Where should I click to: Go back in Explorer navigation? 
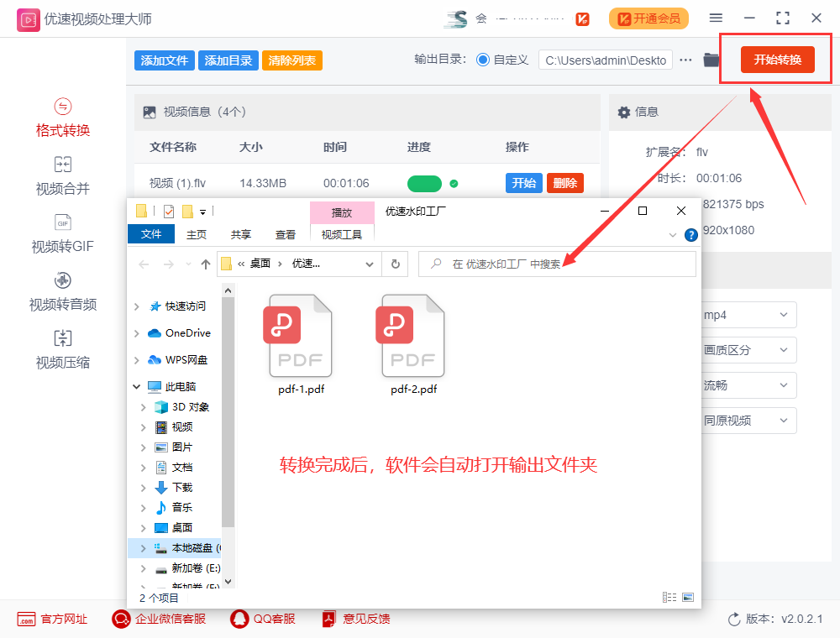click(144, 264)
